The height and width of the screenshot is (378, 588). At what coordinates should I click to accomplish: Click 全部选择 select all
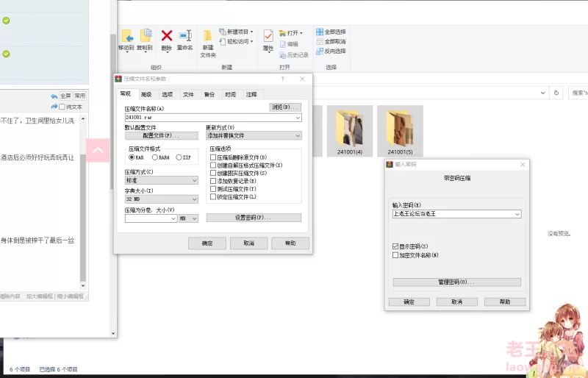point(331,32)
